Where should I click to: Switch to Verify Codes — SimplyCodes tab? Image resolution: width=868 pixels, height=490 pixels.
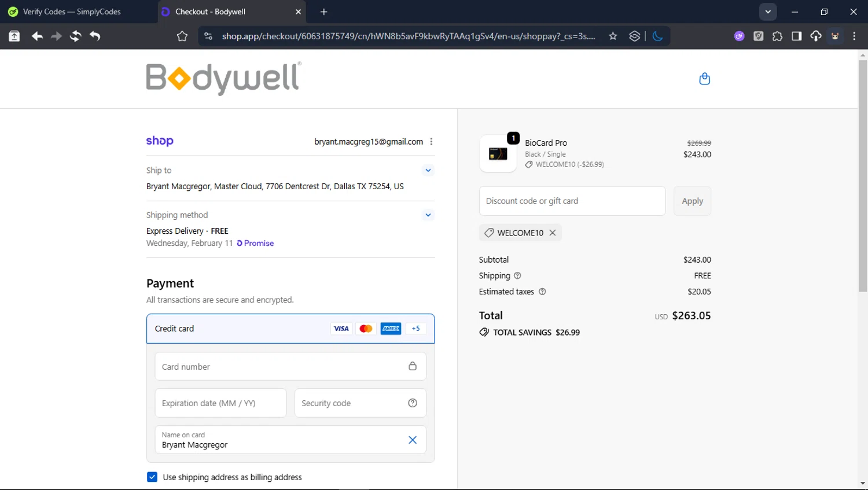point(79,12)
